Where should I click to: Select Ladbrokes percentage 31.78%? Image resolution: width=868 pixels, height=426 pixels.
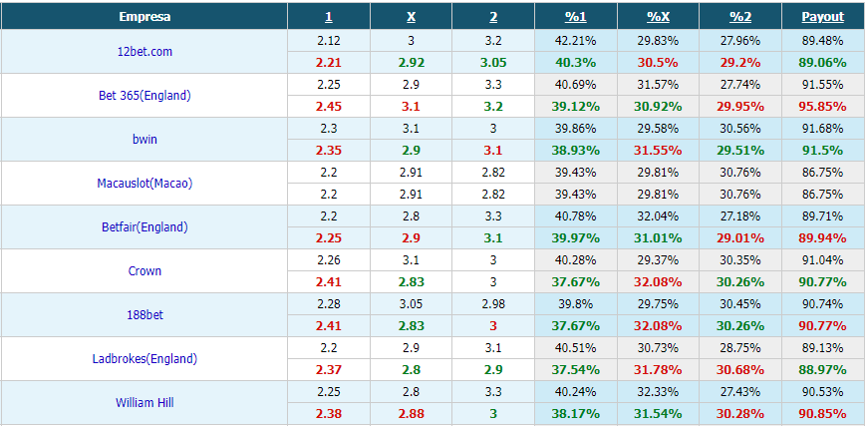(x=658, y=369)
